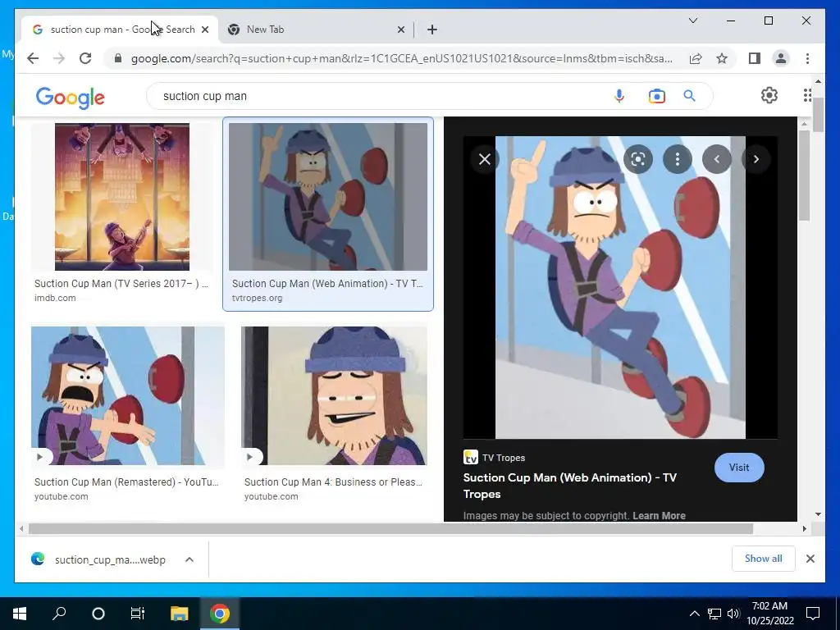Open Cortana from the taskbar
Viewport: 840px width, 630px height.
(x=98, y=614)
